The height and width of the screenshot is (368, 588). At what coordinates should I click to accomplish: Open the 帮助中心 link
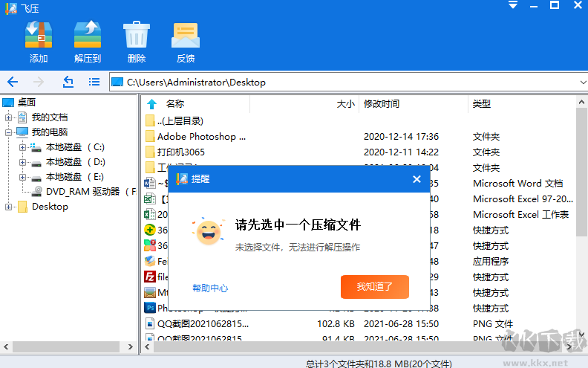[210, 288]
